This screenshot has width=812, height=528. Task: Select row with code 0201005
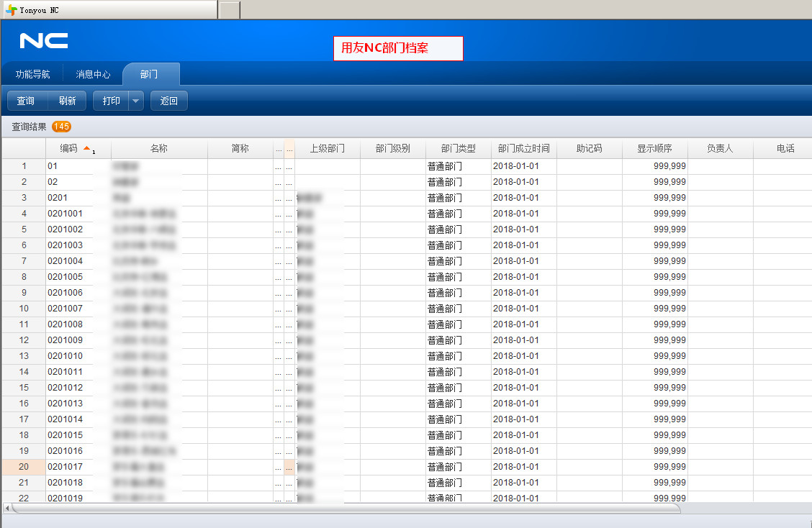(66, 277)
